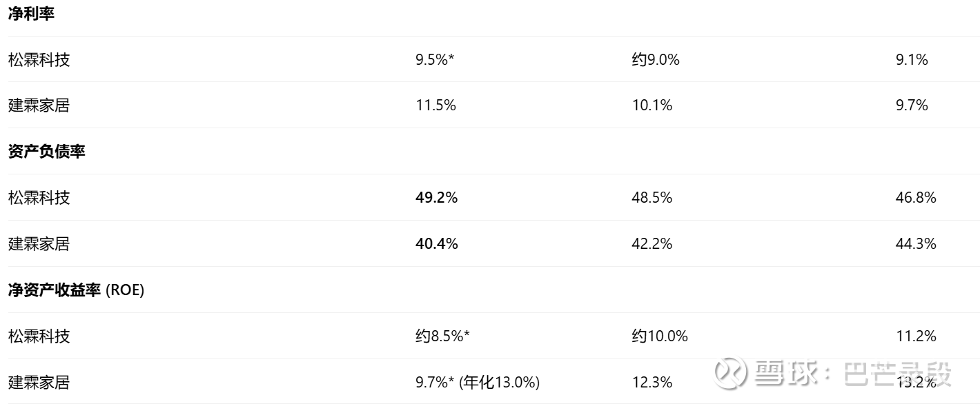Select the 12.3% ROE value

pyautogui.click(x=652, y=383)
